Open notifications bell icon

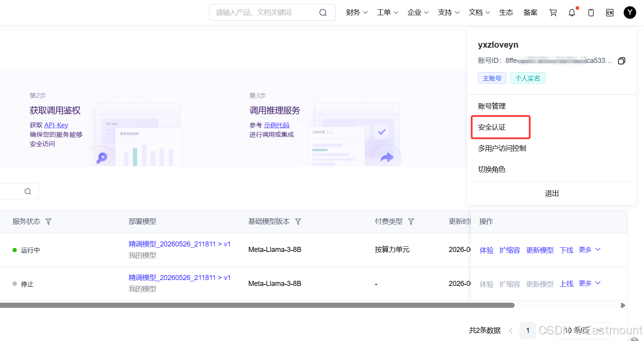pos(572,12)
